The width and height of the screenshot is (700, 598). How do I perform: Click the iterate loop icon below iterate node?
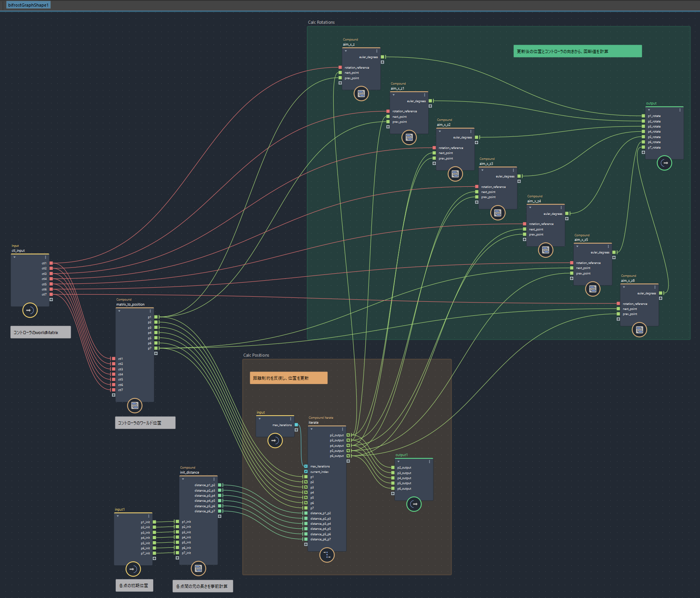(x=327, y=555)
